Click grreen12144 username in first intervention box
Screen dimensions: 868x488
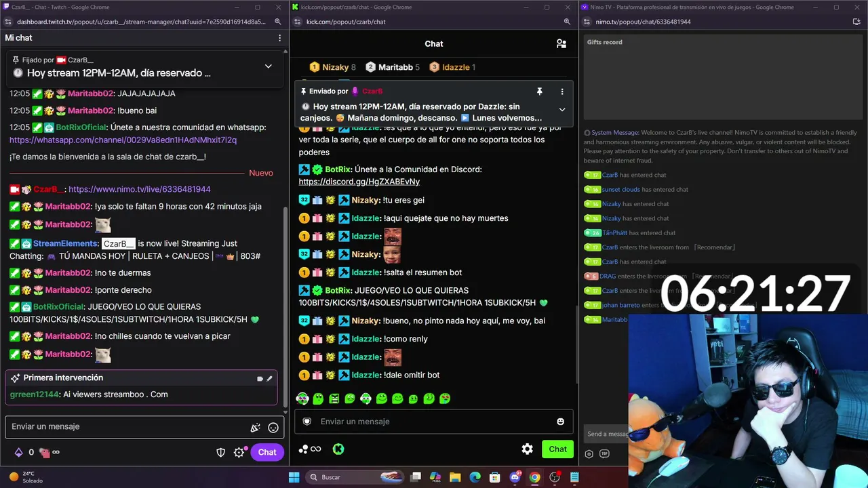[35, 394]
